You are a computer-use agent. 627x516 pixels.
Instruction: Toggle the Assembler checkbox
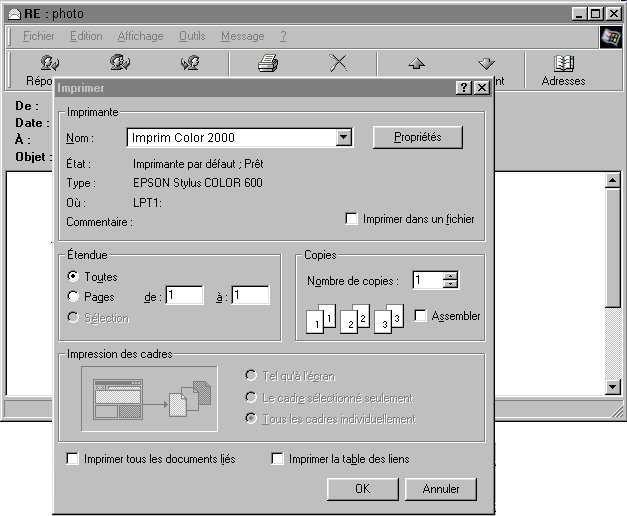tap(420, 315)
